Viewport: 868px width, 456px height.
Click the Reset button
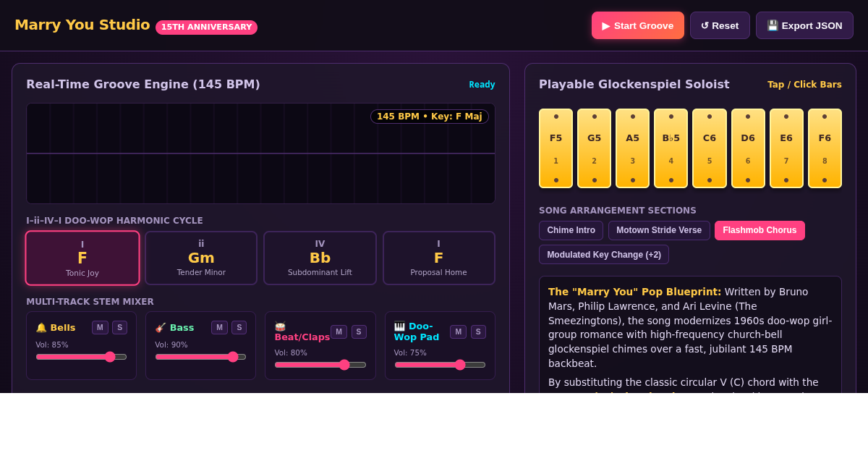point(720,25)
